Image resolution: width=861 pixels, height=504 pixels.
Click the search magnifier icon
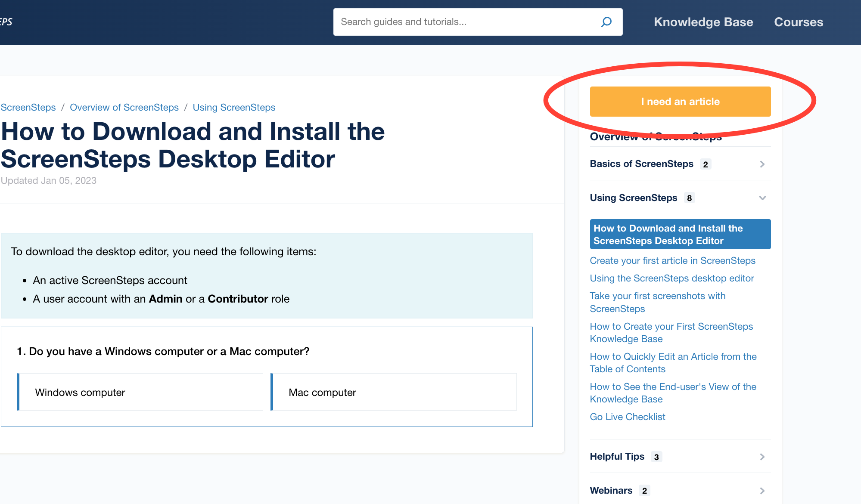[606, 22]
